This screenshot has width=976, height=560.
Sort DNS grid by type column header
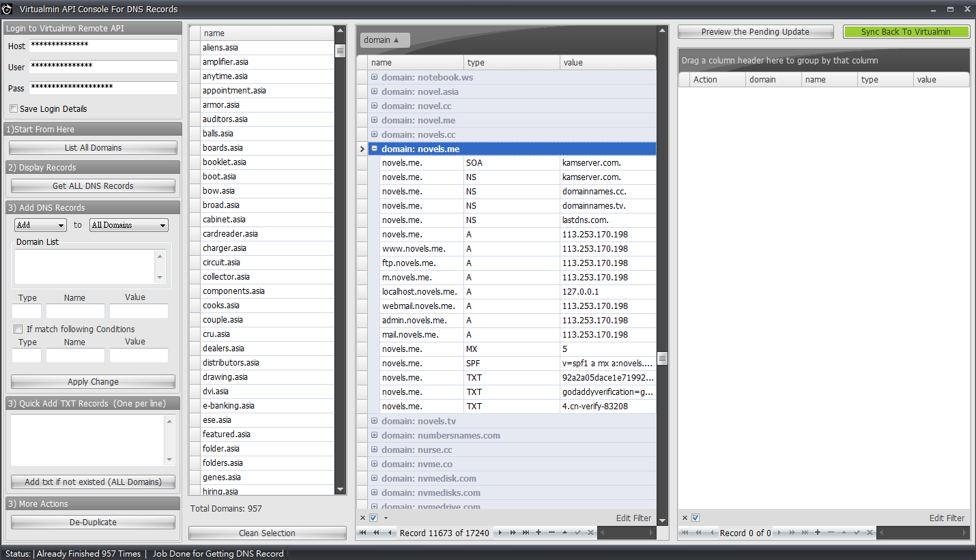click(512, 62)
